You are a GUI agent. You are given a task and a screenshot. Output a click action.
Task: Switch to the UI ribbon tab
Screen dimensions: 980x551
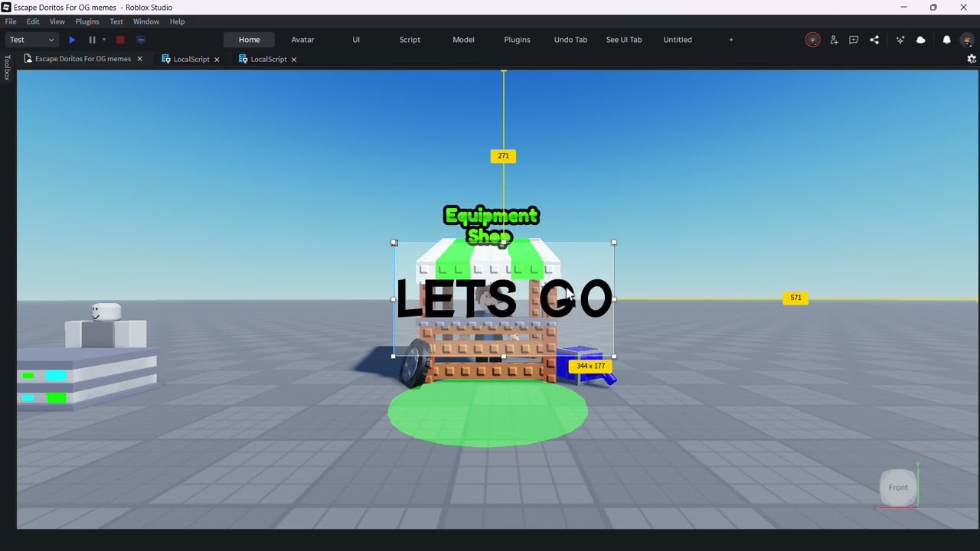click(356, 40)
